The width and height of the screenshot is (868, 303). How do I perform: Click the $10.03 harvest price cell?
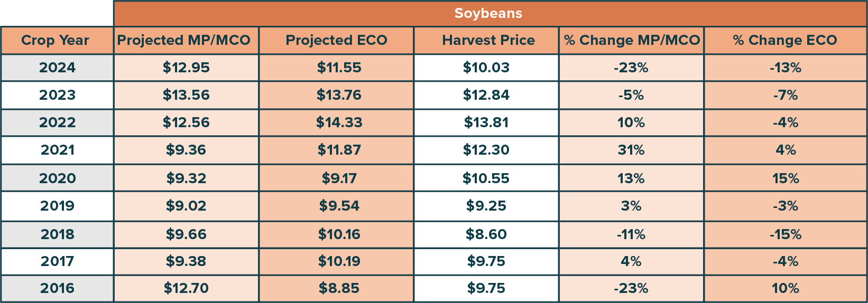click(x=486, y=68)
